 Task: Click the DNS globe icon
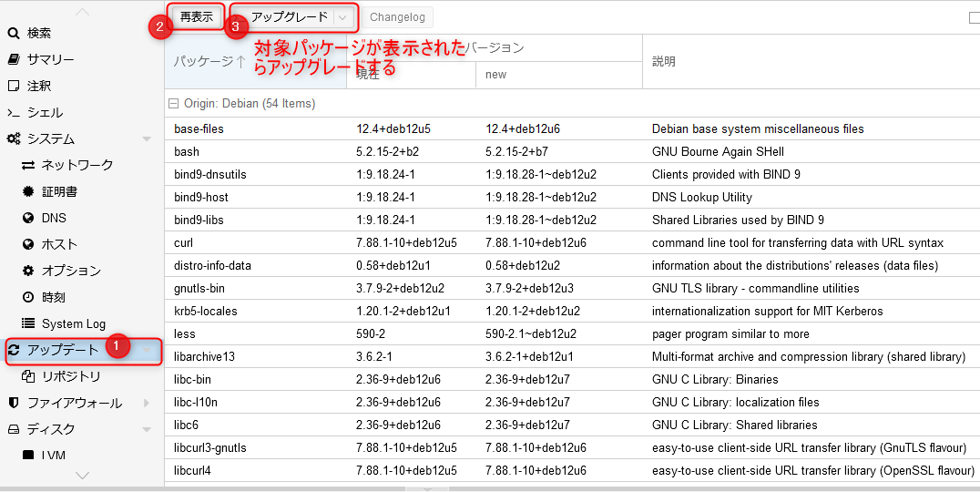pyautogui.click(x=28, y=219)
